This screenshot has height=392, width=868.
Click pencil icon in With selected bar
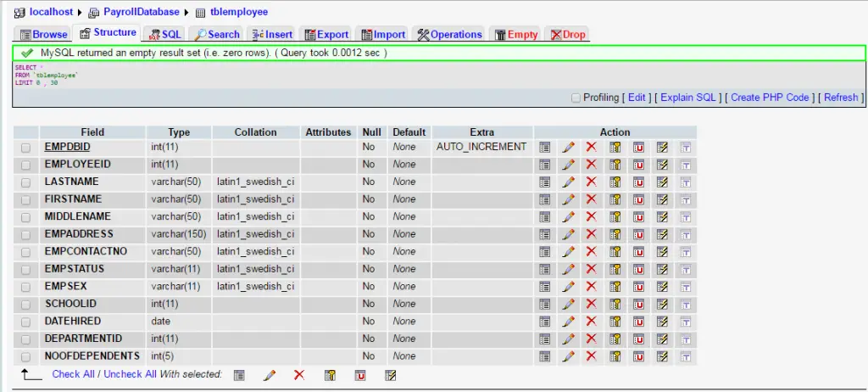tap(270, 375)
